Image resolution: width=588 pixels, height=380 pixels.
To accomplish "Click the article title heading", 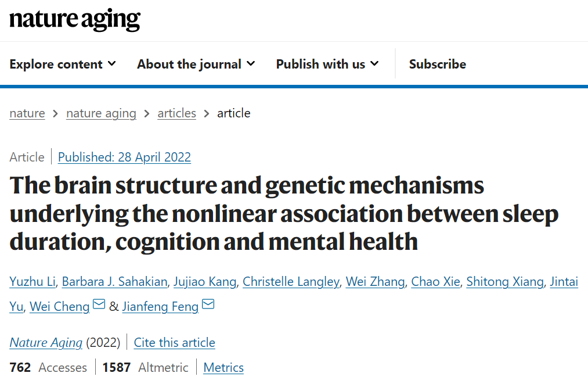I will [x=284, y=213].
